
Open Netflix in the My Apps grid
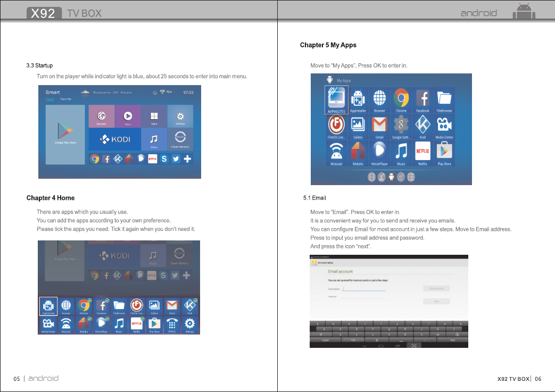[x=423, y=154]
